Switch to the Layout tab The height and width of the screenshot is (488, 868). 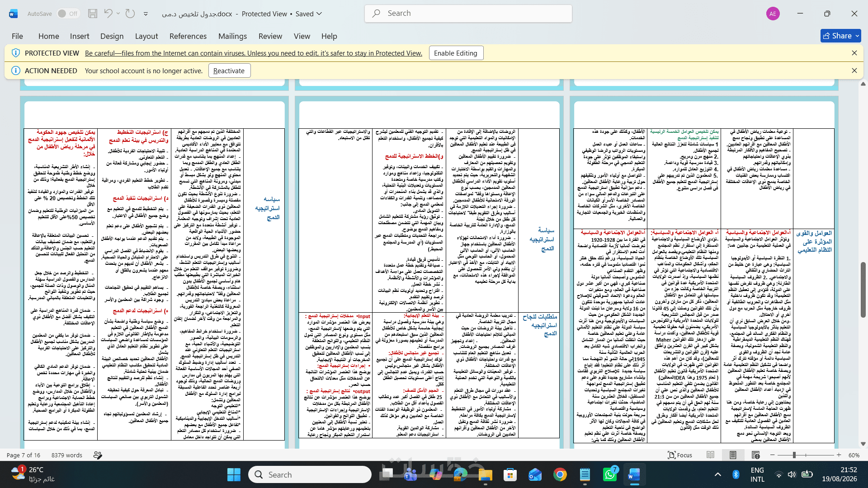point(146,36)
